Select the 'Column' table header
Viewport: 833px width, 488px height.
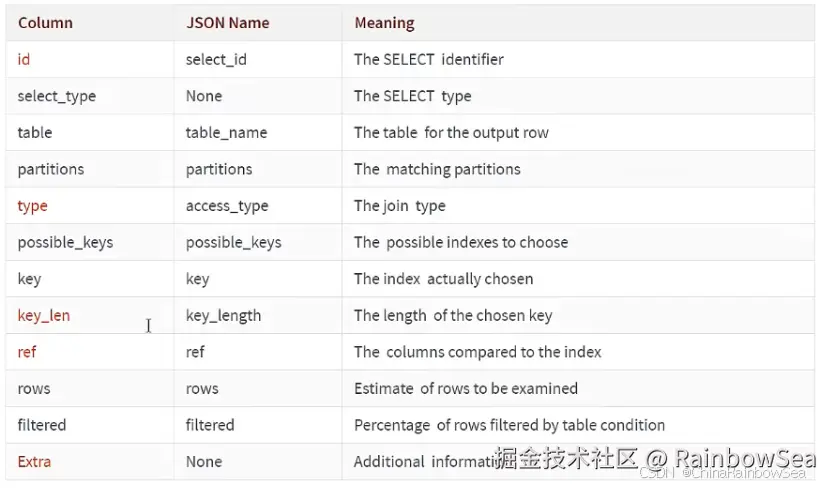point(45,23)
